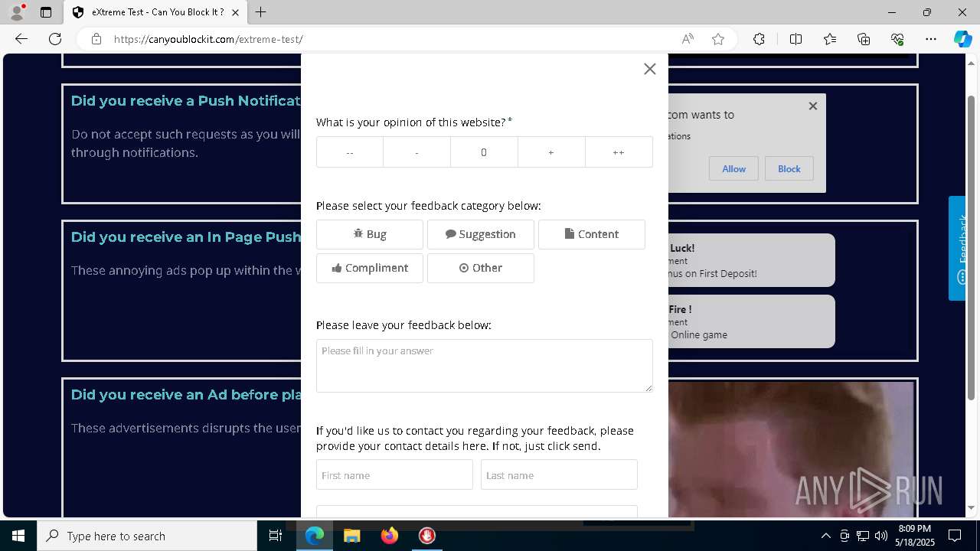Select the '--' opinion rating
The width and height of the screenshot is (980, 551).
click(x=350, y=152)
